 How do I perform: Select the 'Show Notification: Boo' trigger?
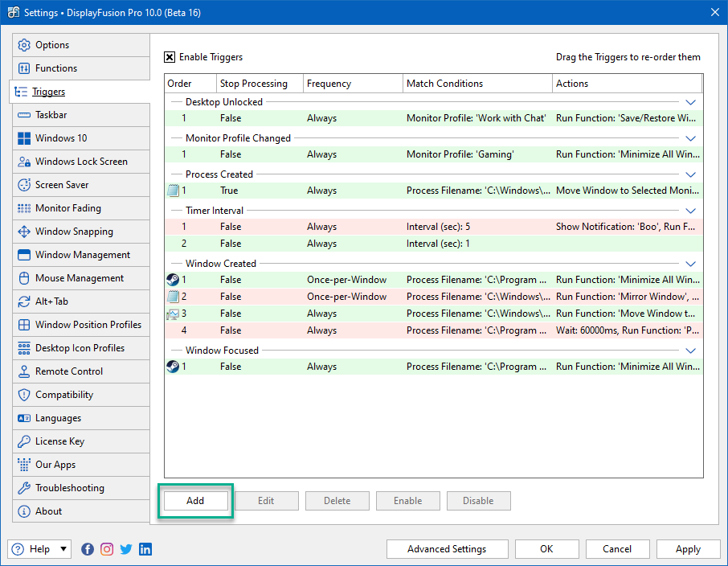(x=434, y=227)
